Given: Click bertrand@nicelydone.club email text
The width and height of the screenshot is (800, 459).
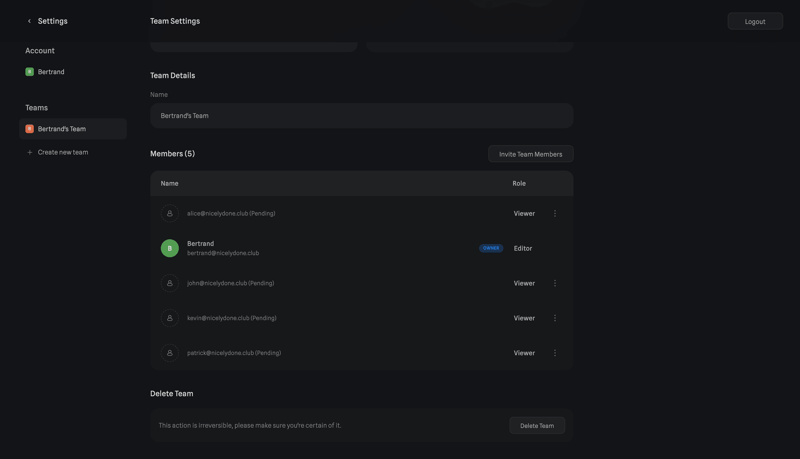Looking at the screenshot, I should pos(223,253).
